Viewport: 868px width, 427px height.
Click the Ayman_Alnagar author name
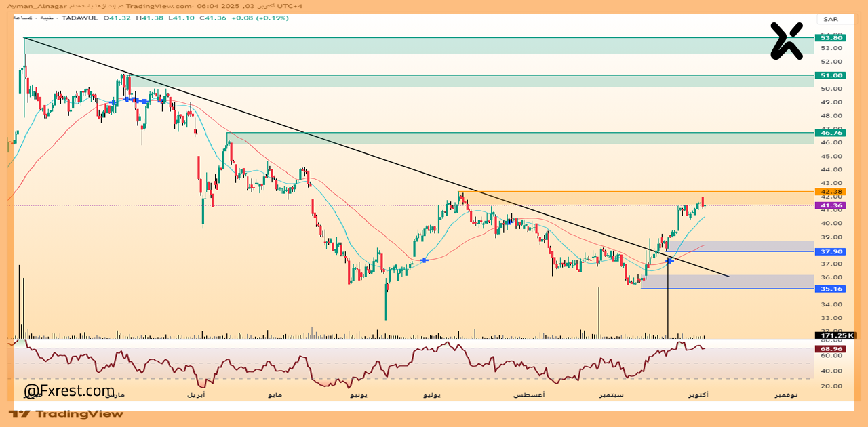coord(33,5)
